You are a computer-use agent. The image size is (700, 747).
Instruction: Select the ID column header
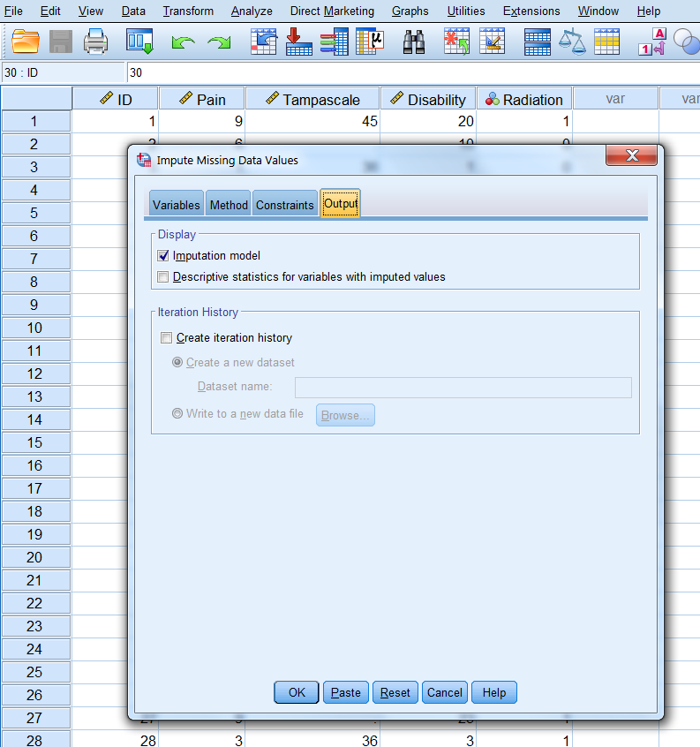coord(116,99)
